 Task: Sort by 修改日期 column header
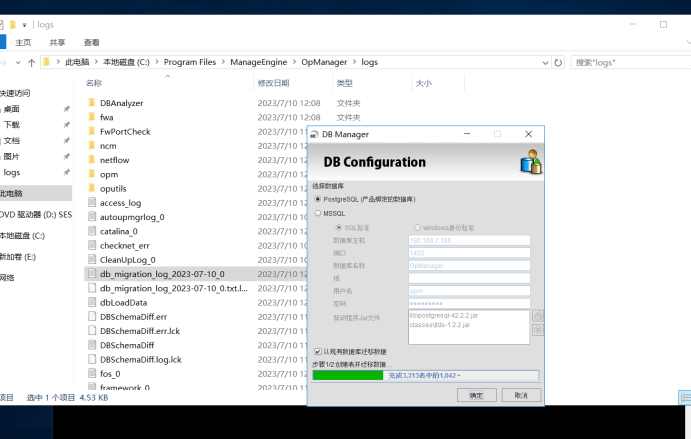pos(273,83)
